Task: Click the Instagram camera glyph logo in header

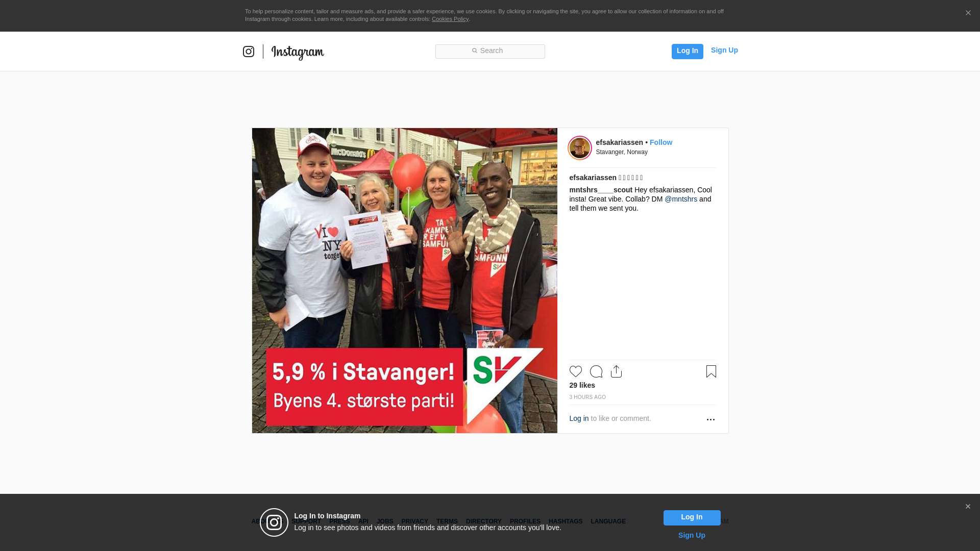Action: click(249, 52)
